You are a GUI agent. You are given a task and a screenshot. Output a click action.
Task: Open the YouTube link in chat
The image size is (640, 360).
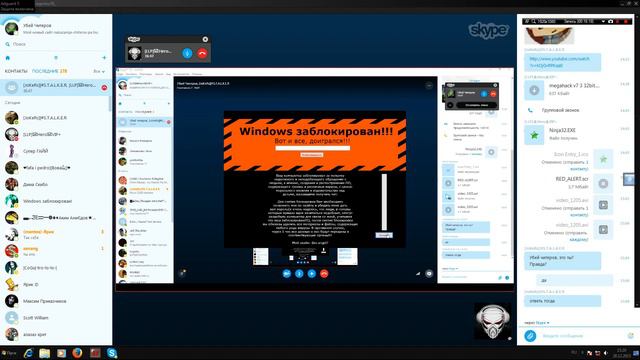pyautogui.click(x=559, y=62)
